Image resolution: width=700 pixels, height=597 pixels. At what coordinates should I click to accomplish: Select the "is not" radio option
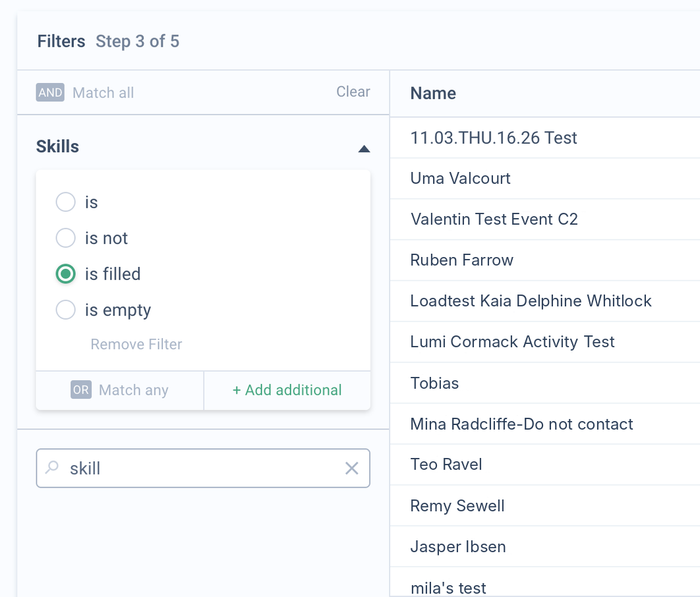click(66, 238)
